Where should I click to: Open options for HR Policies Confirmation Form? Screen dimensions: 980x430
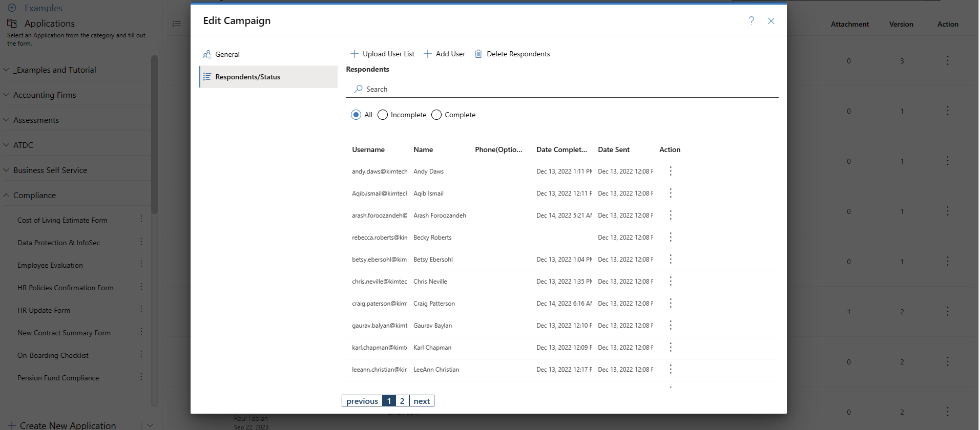click(141, 287)
